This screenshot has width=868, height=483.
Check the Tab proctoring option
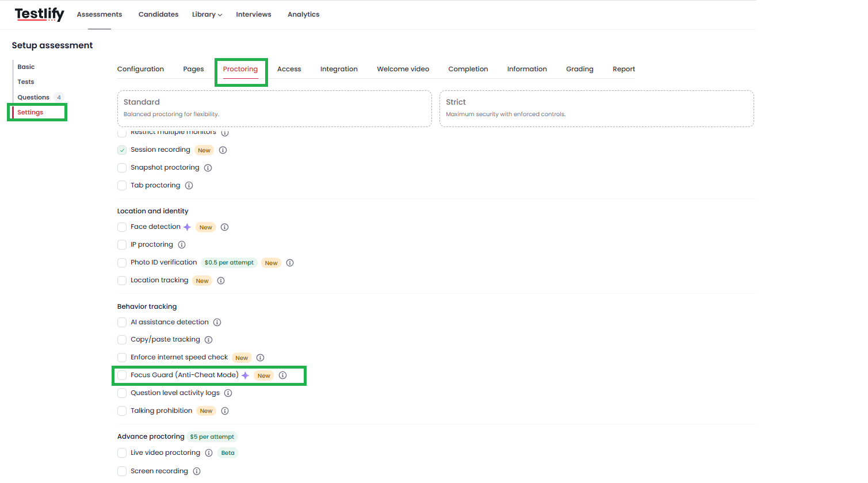pyautogui.click(x=122, y=186)
